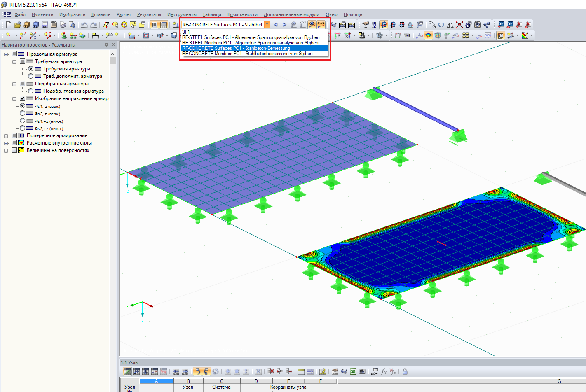Toggle the project navigator panel button
The height and width of the screenshot is (392, 586).
[x=155, y=25]
